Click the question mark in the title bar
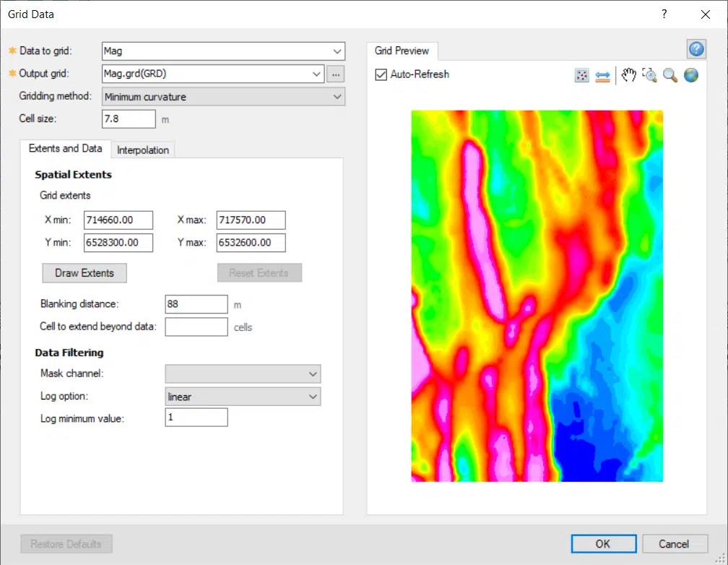 pos(664,14)
